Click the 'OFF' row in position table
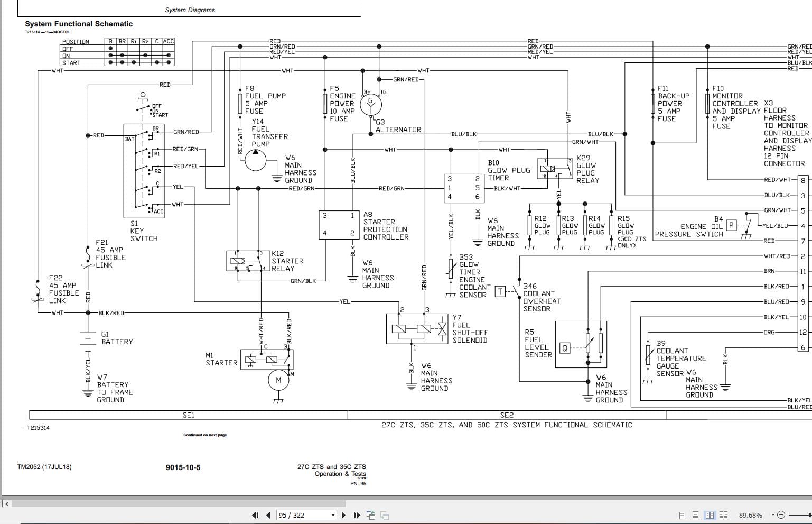The image size is (812, 524). tap(117, 49)
